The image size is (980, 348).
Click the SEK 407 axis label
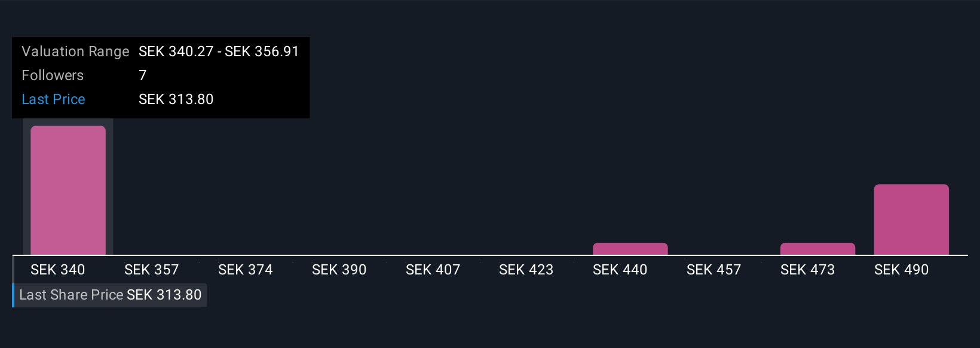pyautogui.click(x=433, y=270)
